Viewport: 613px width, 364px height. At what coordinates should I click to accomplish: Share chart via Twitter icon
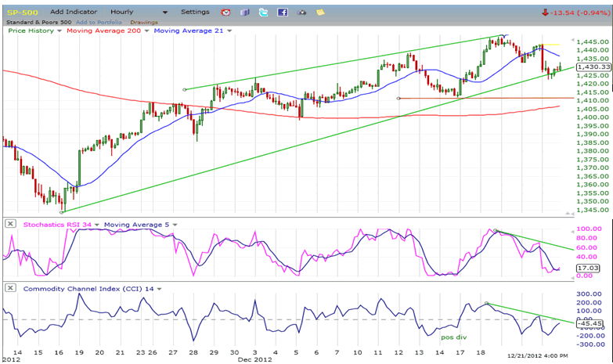click(263, 13)
